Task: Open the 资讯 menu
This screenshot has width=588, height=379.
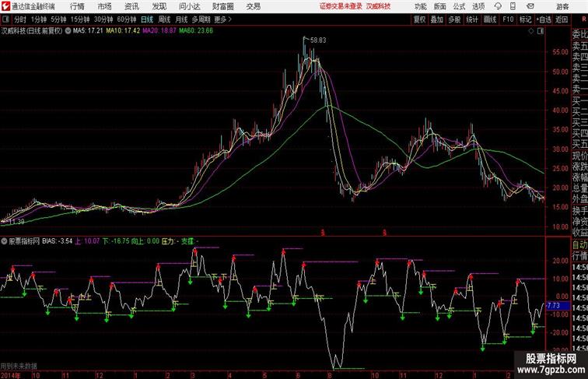Action: coord(131,6)
